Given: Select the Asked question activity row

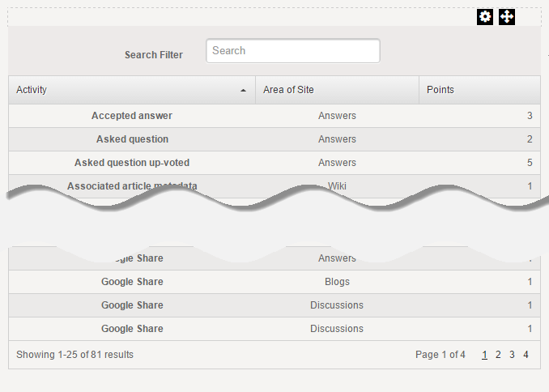Looking at the screenshot, I should [132, 139].
